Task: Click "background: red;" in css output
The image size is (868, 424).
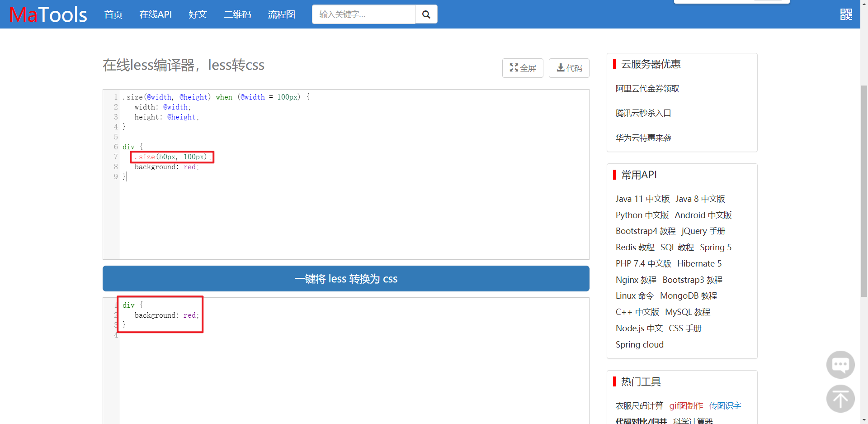Action: click(x=167, y=315)
